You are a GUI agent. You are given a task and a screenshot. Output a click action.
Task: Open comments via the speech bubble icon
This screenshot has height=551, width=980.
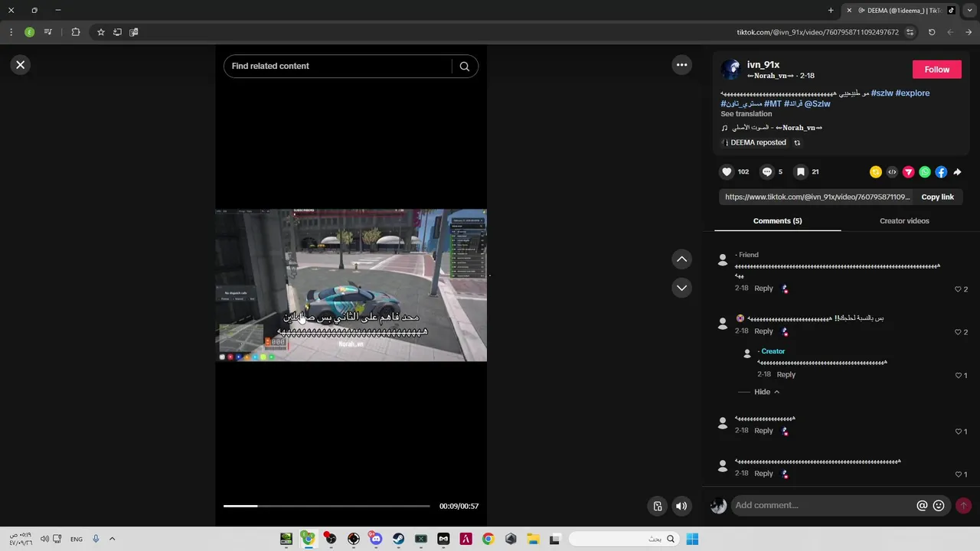point(767,172)
